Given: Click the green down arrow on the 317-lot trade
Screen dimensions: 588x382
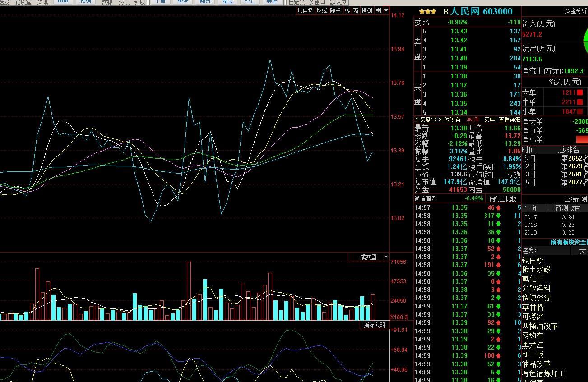Looking at the screenshot, I should click(498, 216).
